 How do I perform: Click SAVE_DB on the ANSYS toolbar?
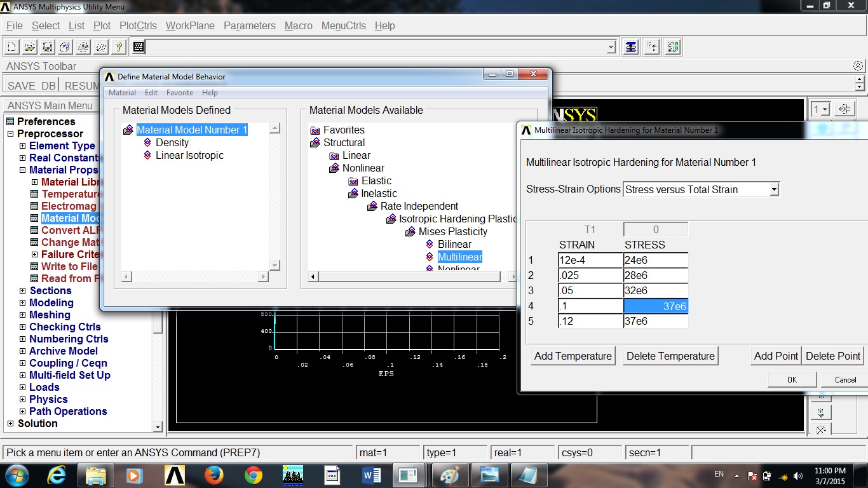click(31, 86)
